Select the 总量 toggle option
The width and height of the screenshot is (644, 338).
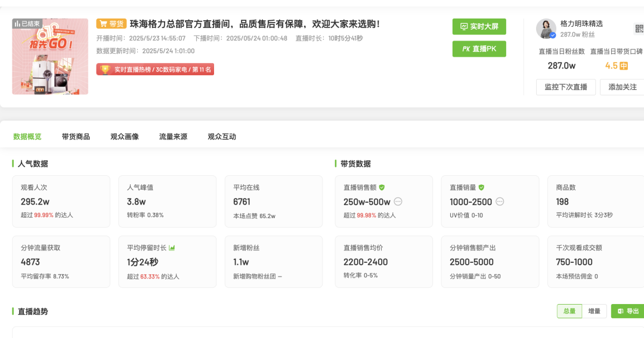pyautogui.click(x=569, y=311)
